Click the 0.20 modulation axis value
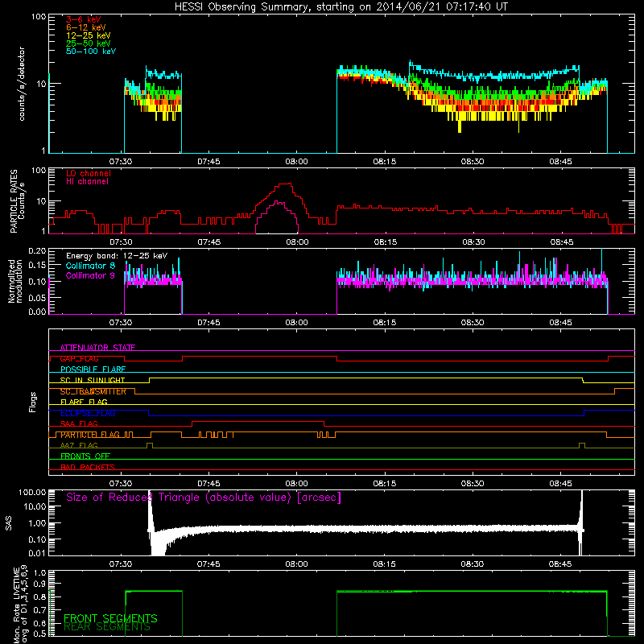Viewport: 644px width, 644px height. click(x=37, y=250)
